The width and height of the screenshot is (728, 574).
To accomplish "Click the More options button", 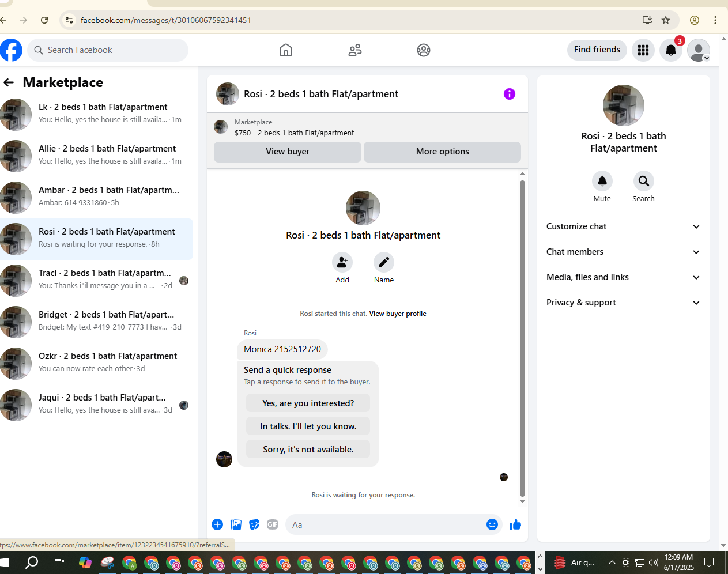I will tap(443, 152).
